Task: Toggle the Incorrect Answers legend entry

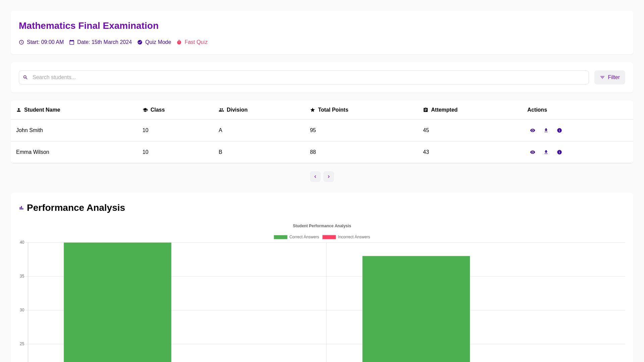Action: (x=346, y=237)
